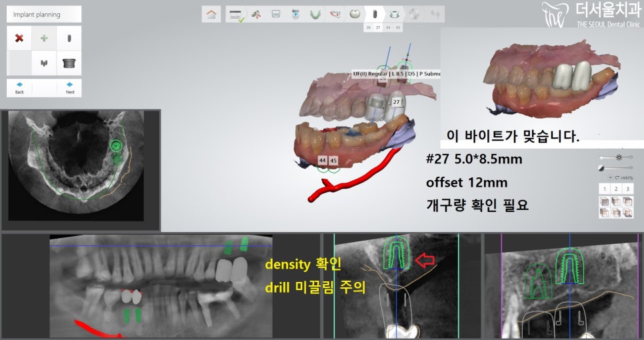Click the Next button

[x=69, y=88]
